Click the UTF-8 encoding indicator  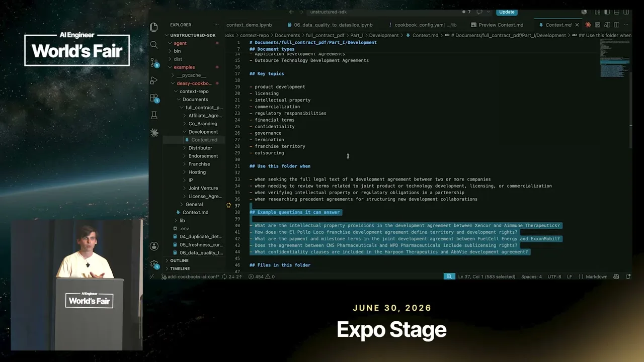click(x=554, y=277)
